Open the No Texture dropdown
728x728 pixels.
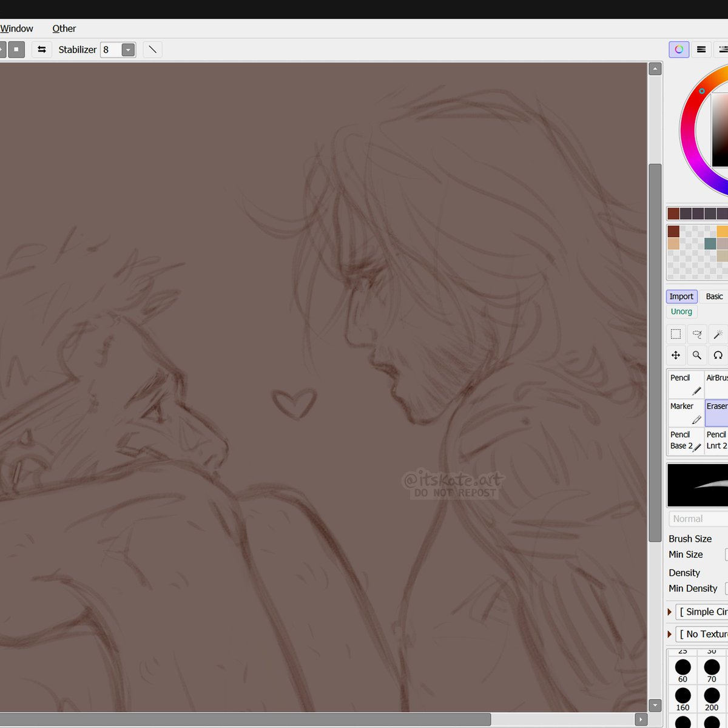(702, 634)
